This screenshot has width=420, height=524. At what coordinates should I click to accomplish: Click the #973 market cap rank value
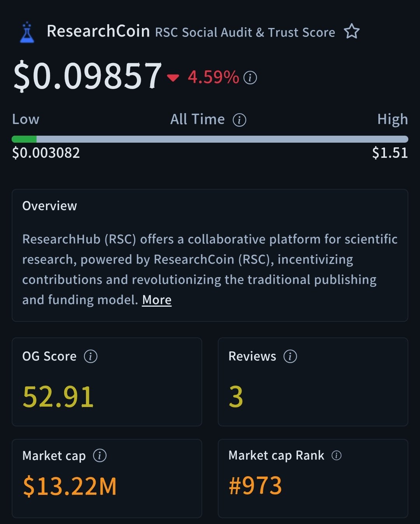tap(255, 486)
